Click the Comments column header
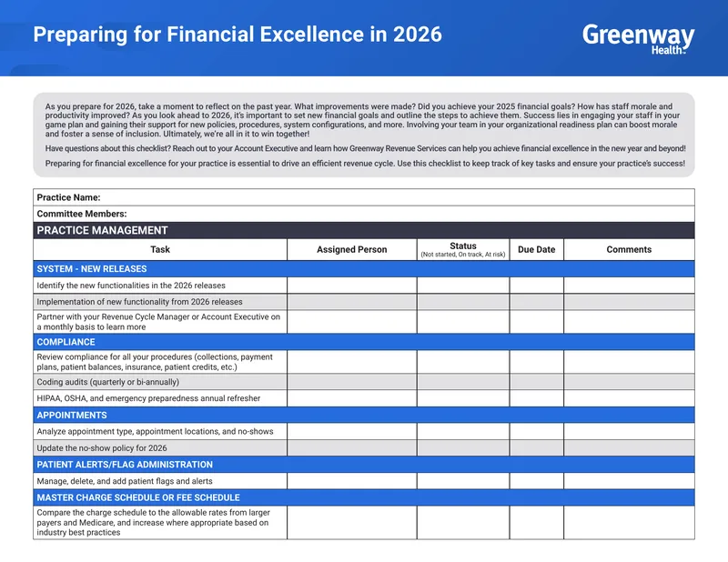728x562 pixels. 629,249
